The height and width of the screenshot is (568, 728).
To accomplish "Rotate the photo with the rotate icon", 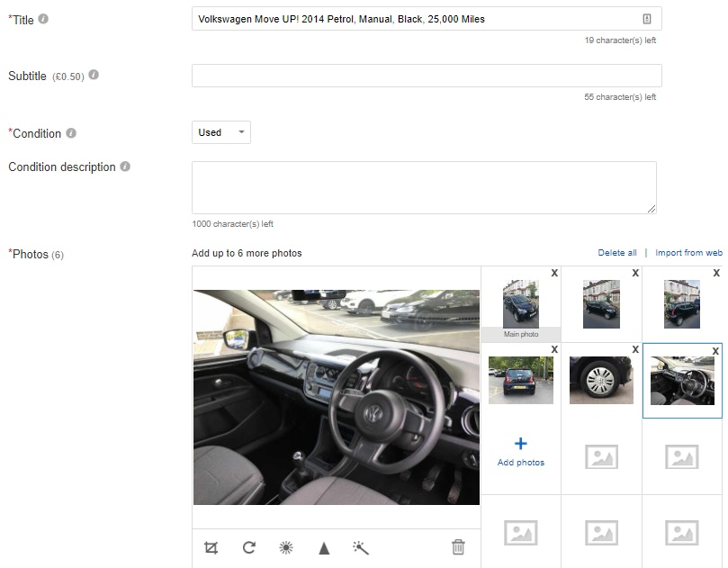I will (x=249, y=547).
